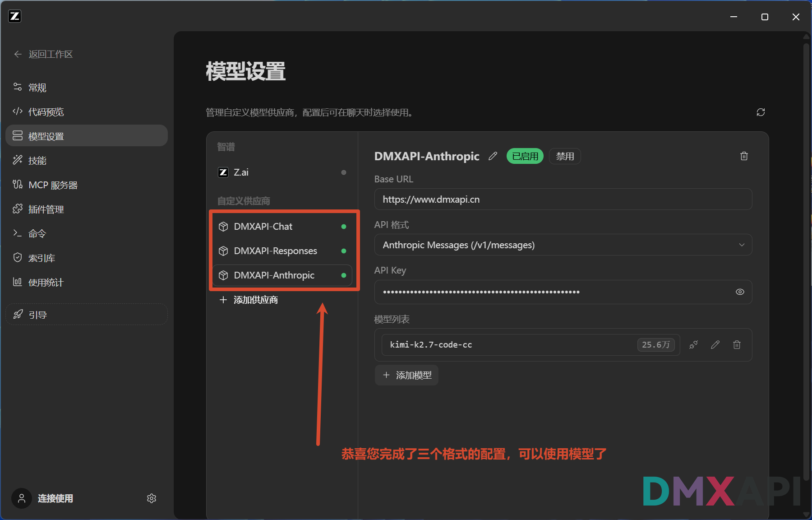Open the 代码预览 settings section
This screenshot has width=812, height=520.
(x=86, y=111)
